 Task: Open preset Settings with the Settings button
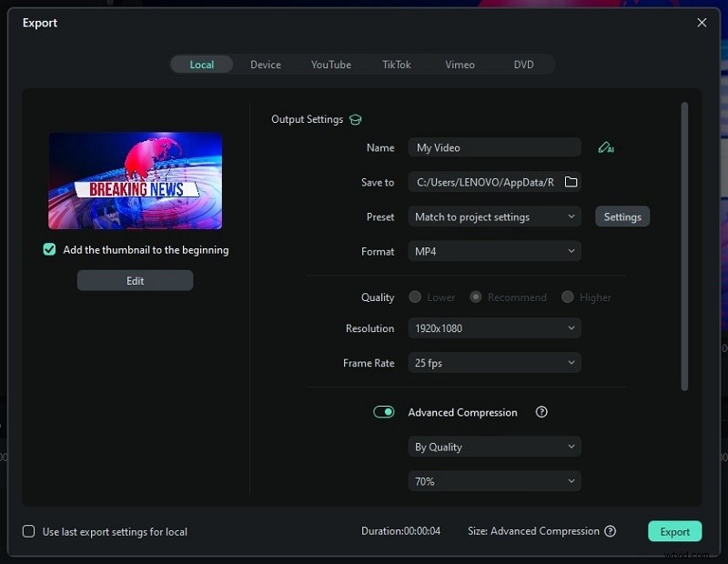[622, 217]
